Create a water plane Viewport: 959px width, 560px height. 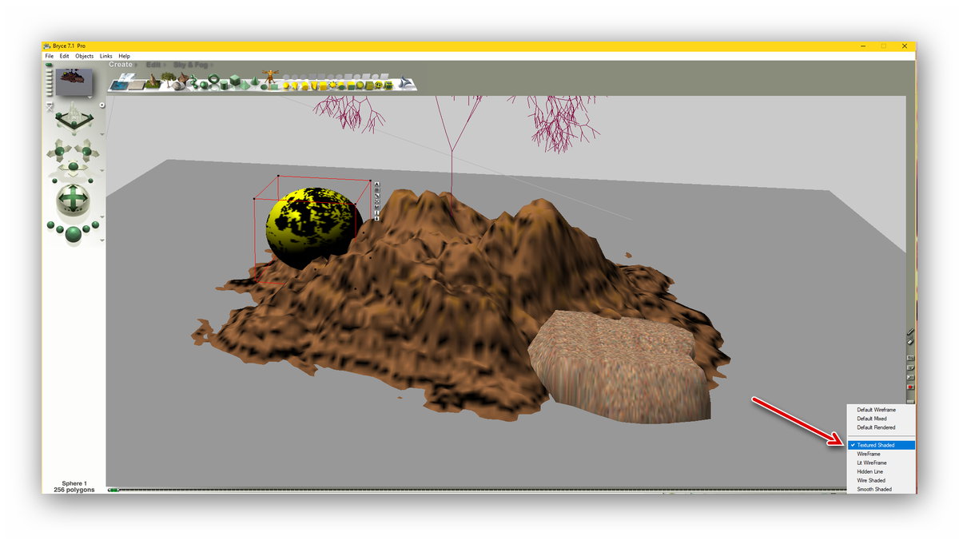[119, 85]
